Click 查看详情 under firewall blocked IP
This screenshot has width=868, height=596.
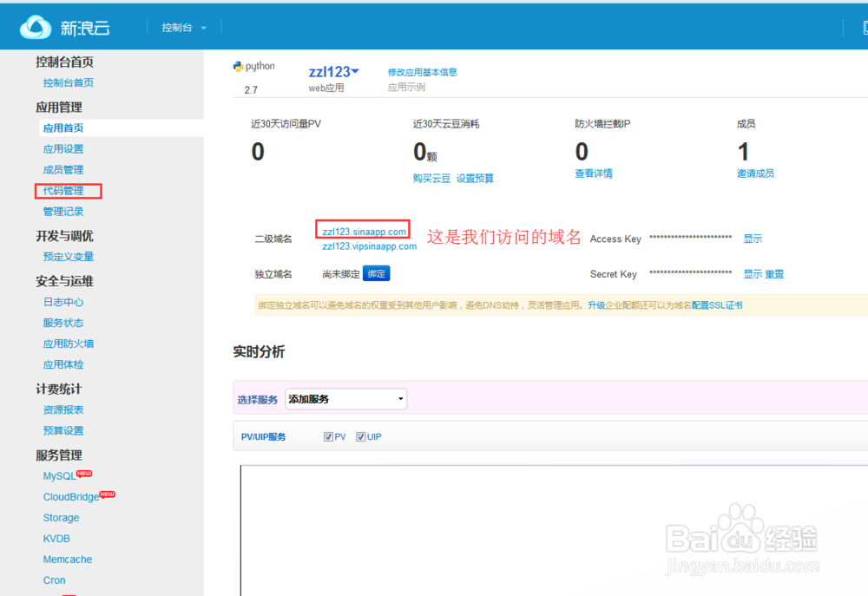coord(594,174)
